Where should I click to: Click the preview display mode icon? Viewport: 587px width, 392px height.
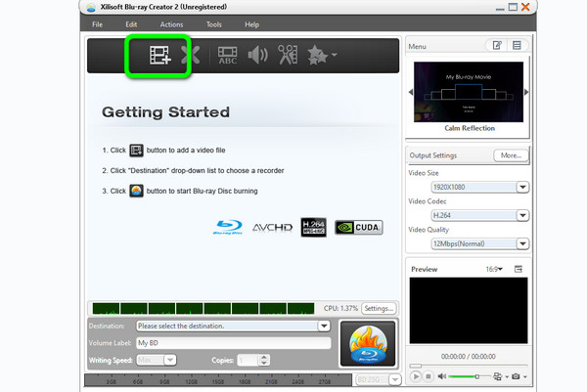pyautogui.click(x=497, y=376)
